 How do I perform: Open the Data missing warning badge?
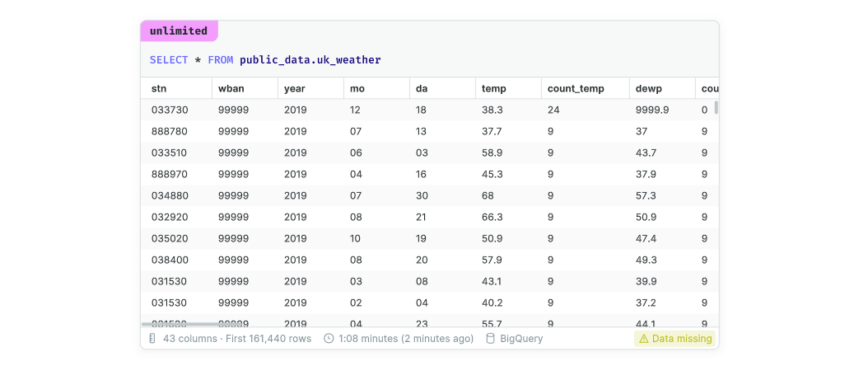click(x=674, y=339)
